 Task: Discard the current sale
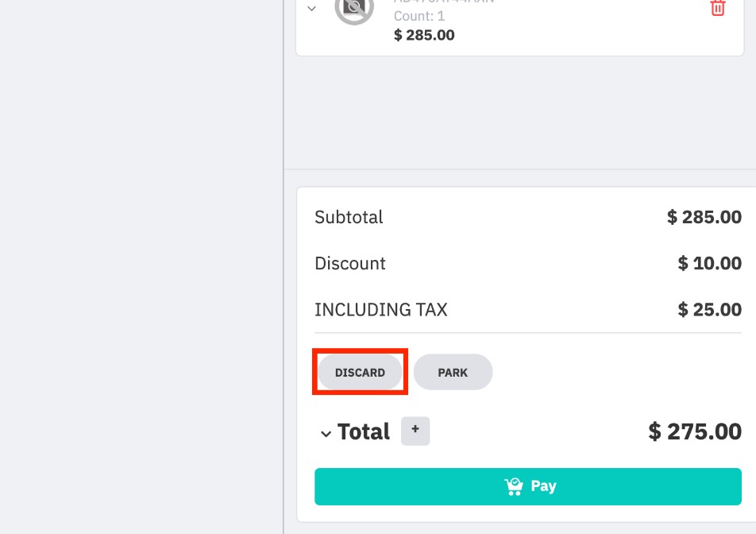point(360,372)
